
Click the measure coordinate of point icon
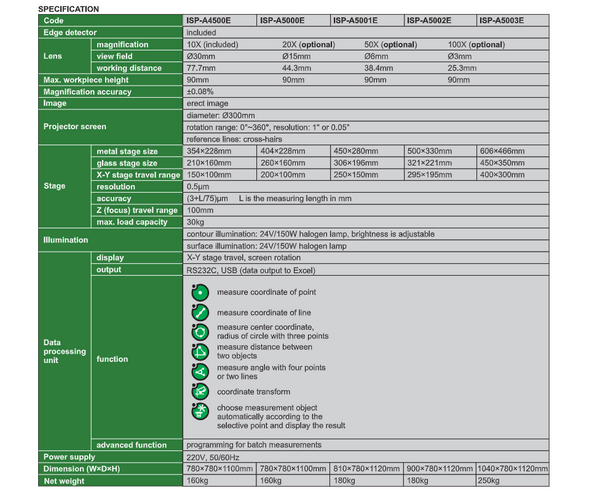[200, 292]
